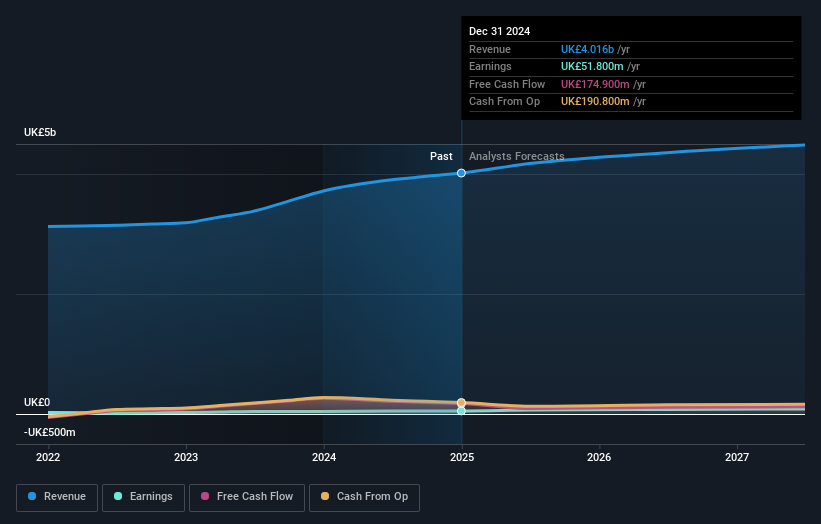Click the pink Free Cash Flow legend dot

(205, 496)
